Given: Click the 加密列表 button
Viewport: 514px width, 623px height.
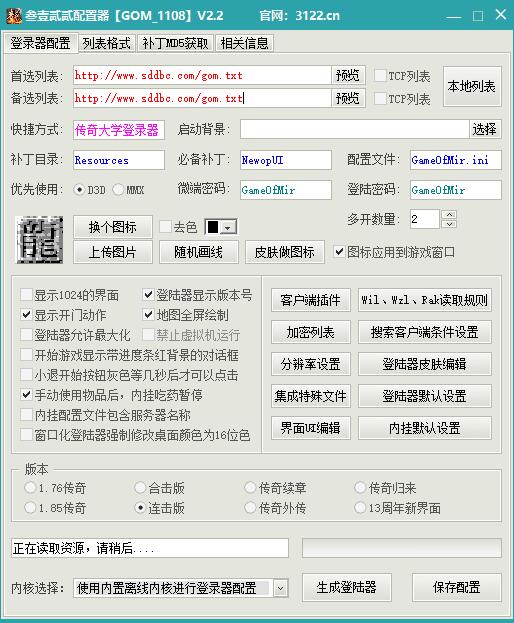Looking at the screenshot, I should tap(311, 332).
